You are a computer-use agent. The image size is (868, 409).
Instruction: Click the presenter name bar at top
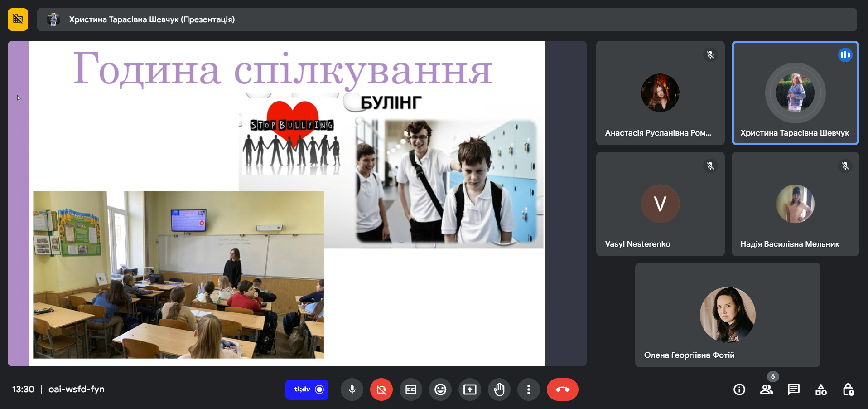[447, 19]
